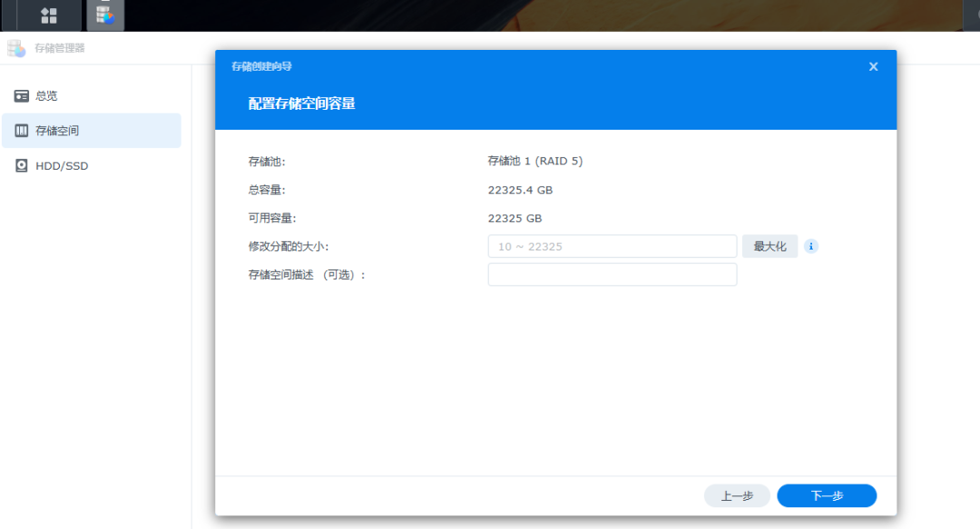The width and height of the screenshot is (980, 529).
Task: Close the 存储创建向导 wizard dialog
Action: tap(873, 66)
